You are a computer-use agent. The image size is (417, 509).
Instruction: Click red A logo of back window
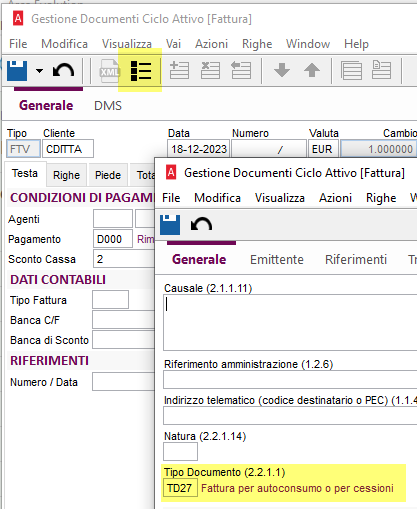[x=18, y=18]
